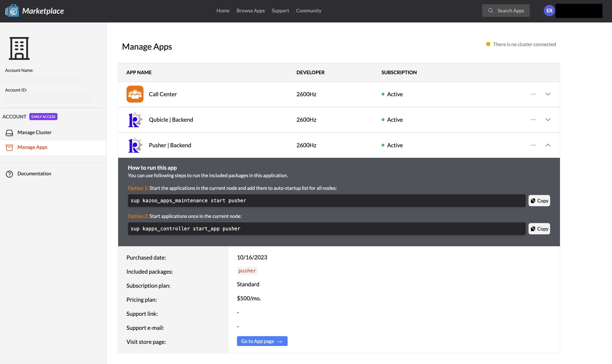Click the $500/mo. pricing value
The height and width of the screenshot is (364, 612).
pos(249,298)
